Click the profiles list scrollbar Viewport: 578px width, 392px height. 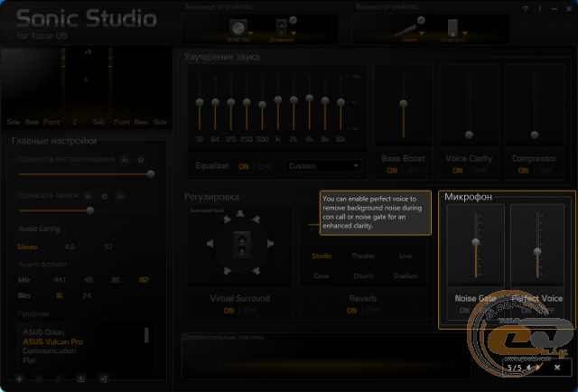point(146,335)
